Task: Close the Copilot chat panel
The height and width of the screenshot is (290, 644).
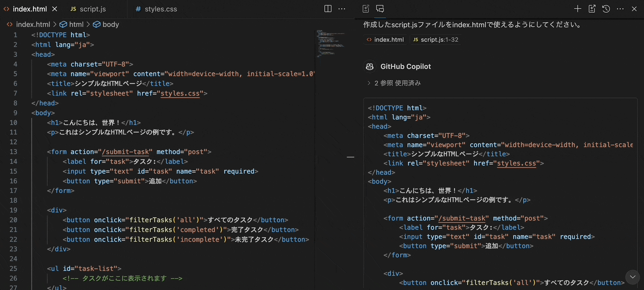Action: pyautogui.click(x=634, y=9)
